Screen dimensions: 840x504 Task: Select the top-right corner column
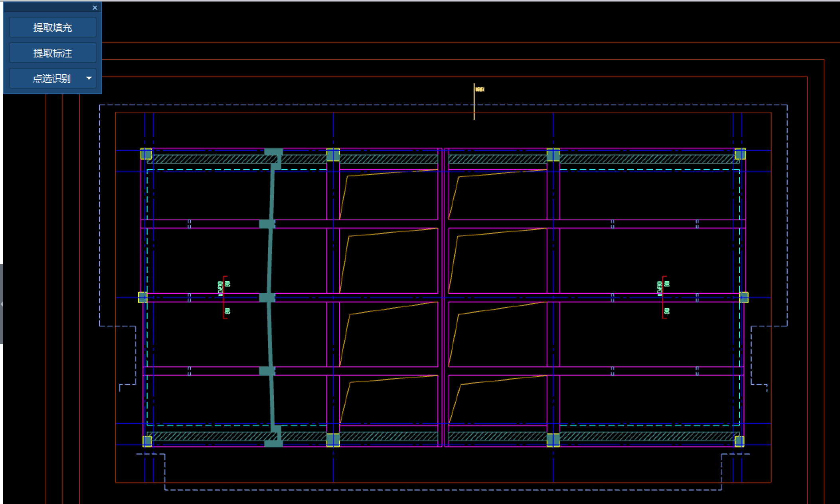point(740,154)
